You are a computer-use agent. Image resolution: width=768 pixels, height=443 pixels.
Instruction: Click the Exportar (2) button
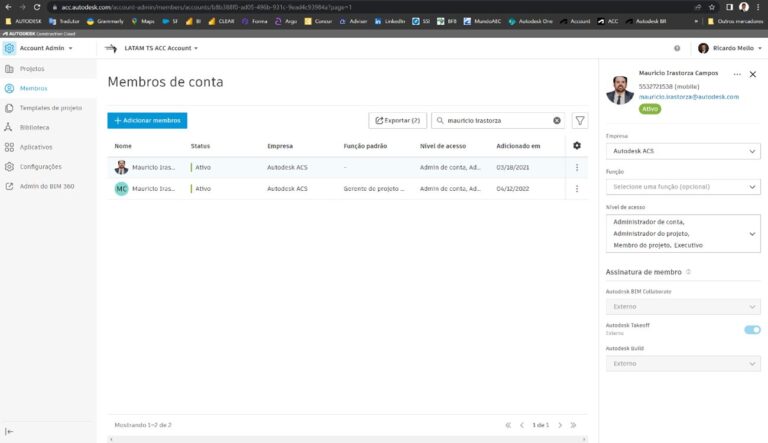point(397,120)
